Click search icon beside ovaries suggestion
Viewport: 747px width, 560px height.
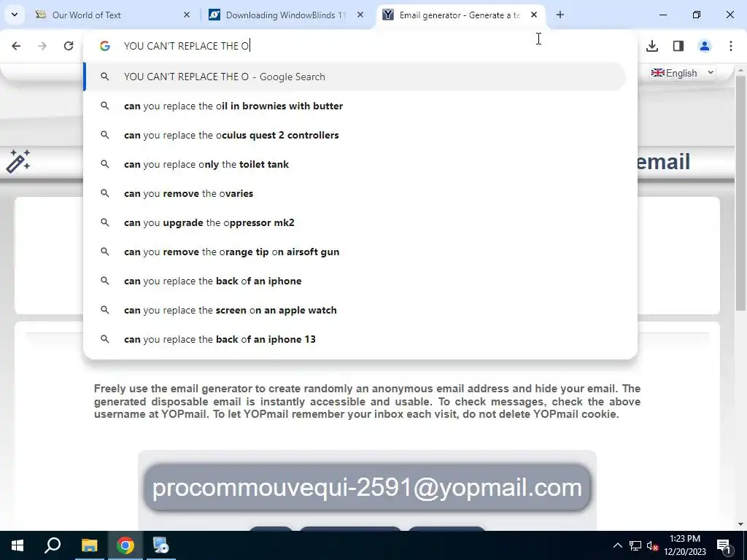[x=105, y=193]
